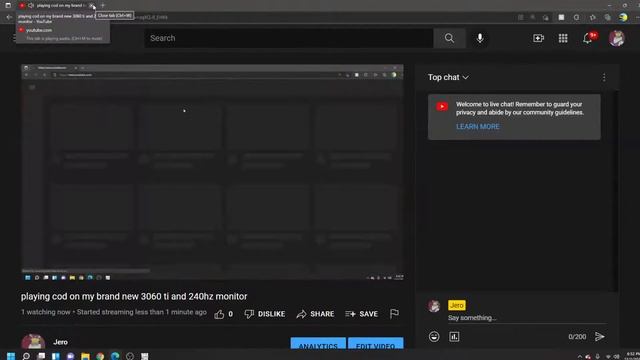Open the emoji picker in live chat

pos(434,337)
